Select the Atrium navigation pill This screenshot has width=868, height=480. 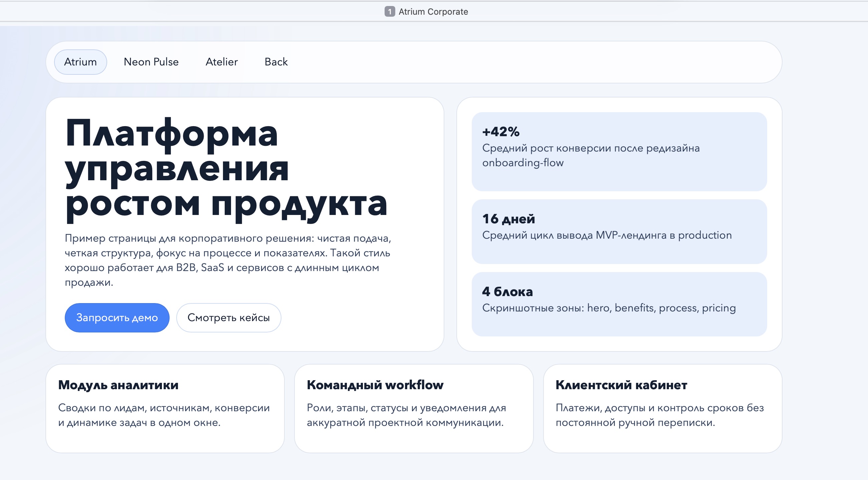[80, 62]
